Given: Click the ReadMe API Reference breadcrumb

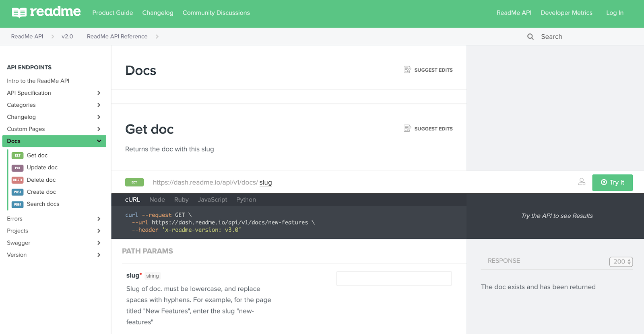Looking at the screenshot, I should tap(117, 37).
